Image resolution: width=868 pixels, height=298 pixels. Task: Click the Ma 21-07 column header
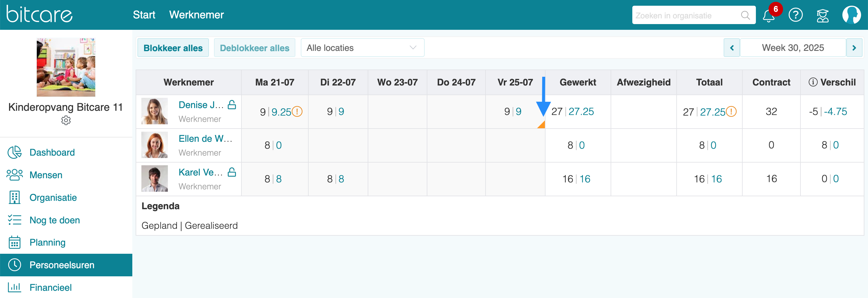(x=275, y=82)
